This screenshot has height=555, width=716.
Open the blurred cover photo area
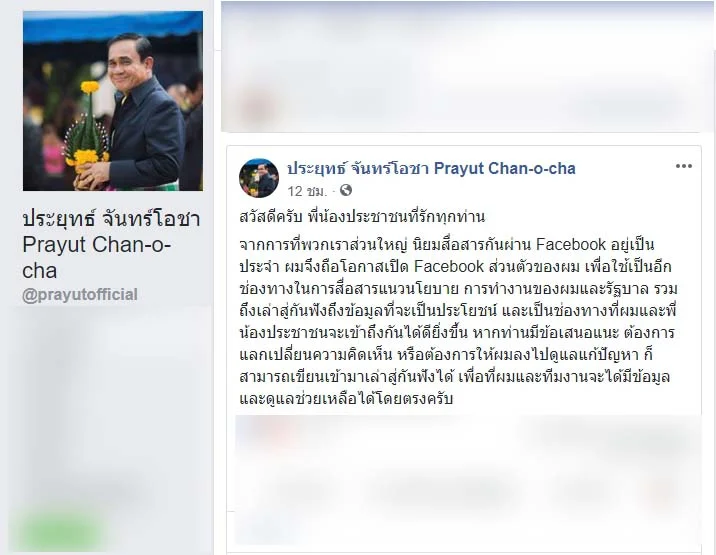click(x=468, y=67)
